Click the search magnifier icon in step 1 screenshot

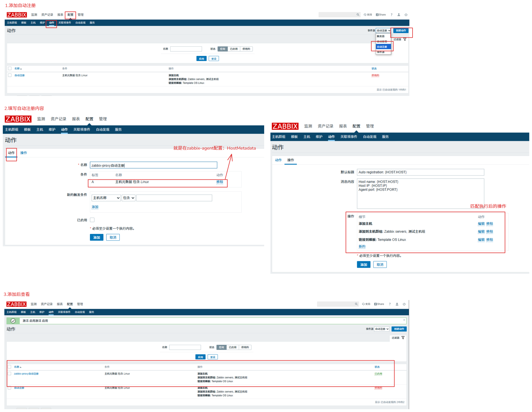357,15
